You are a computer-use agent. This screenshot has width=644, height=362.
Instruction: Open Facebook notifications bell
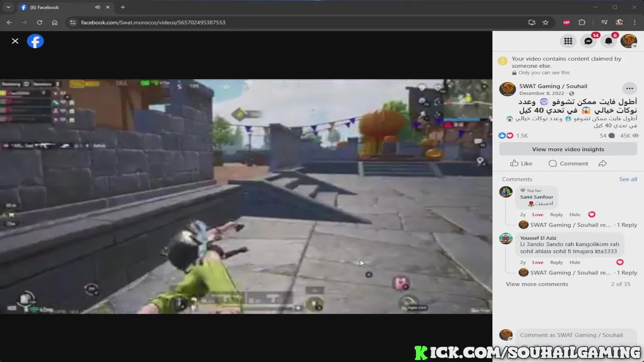pos(608,41)
